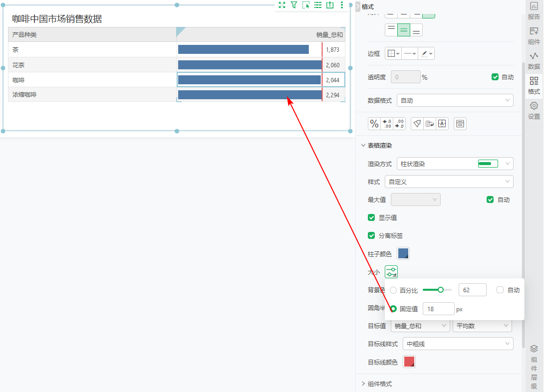
Task: Collapse the format panel with arrow icon
Action: click(x=358, y=6)
